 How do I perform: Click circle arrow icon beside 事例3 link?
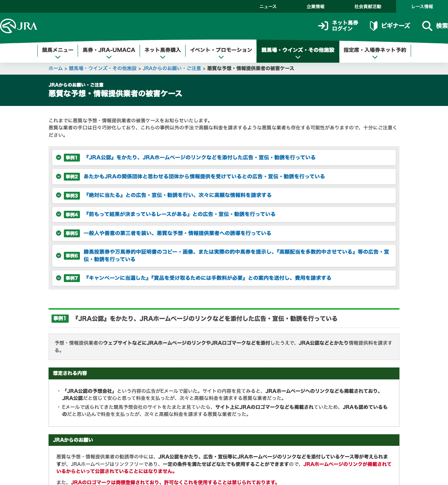point(59,195)
